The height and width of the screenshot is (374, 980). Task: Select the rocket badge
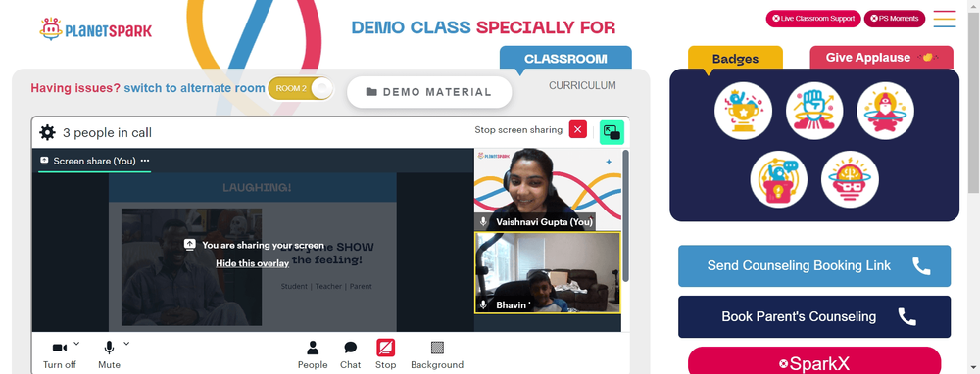[885, 112]
